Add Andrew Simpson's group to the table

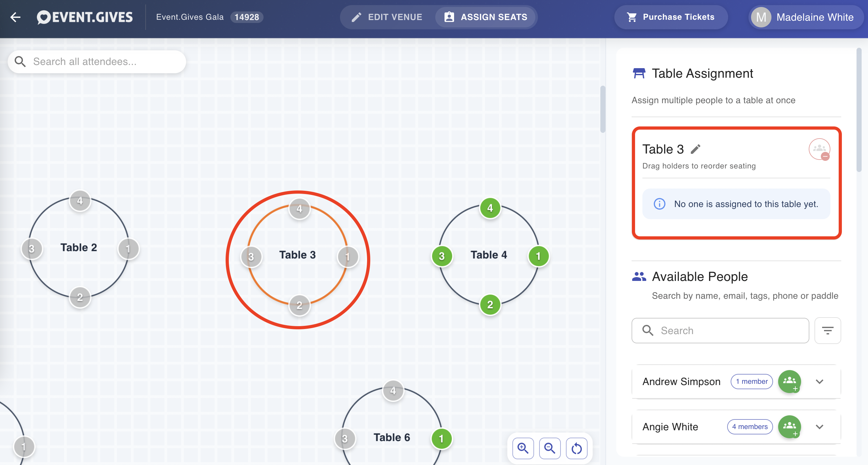pos(790,382)
